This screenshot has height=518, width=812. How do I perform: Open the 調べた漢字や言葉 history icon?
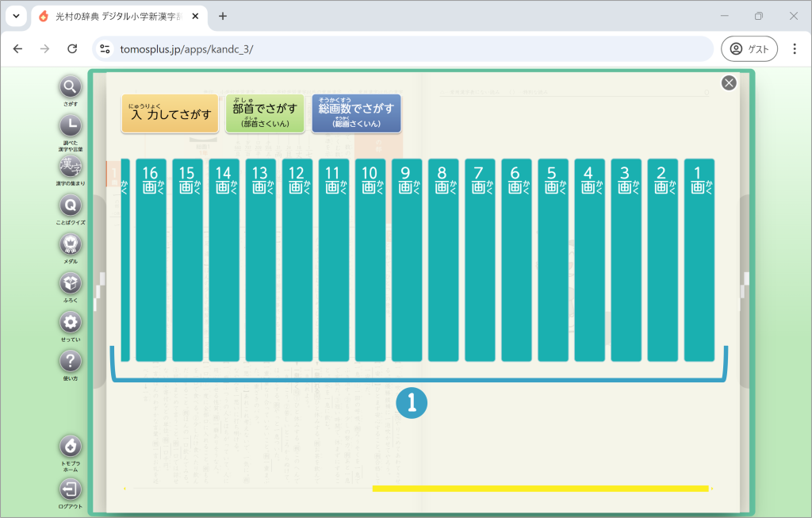[71, 126]
